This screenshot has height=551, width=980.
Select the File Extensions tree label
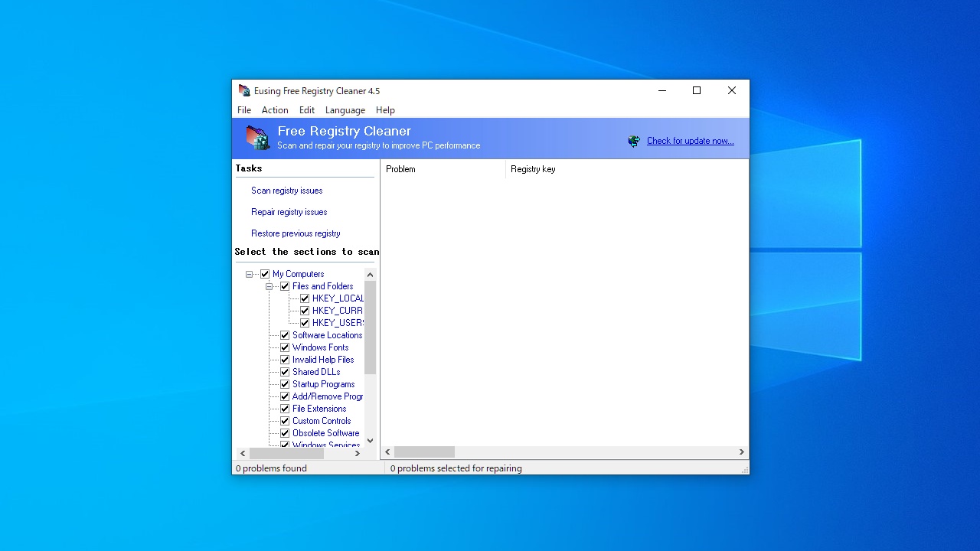pyautogui.click(x=319, y=409)
